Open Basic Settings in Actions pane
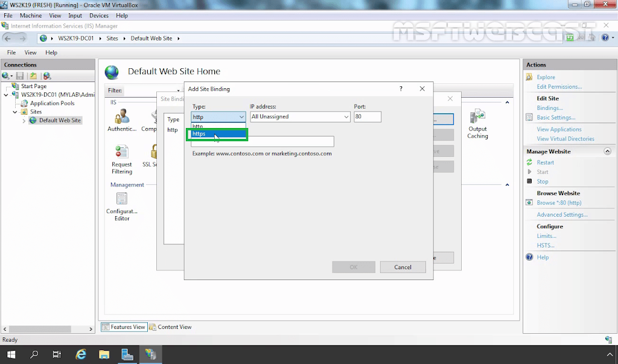 click(x=556, y=118)
